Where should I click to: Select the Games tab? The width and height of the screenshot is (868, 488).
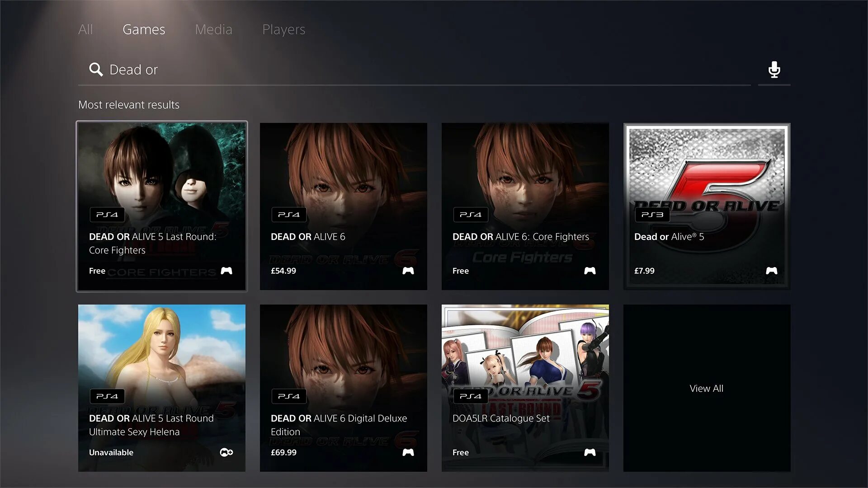tap(144, 29)
